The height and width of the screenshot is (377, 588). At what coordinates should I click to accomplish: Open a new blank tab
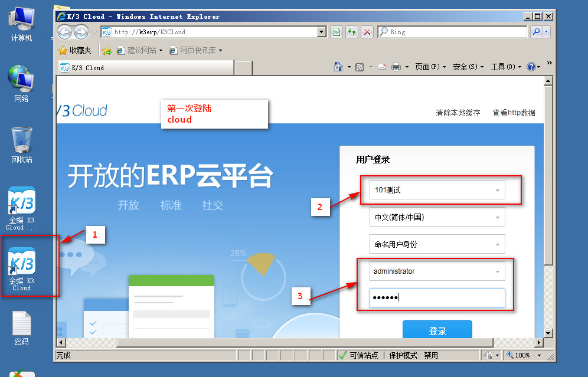coord(244,68)
